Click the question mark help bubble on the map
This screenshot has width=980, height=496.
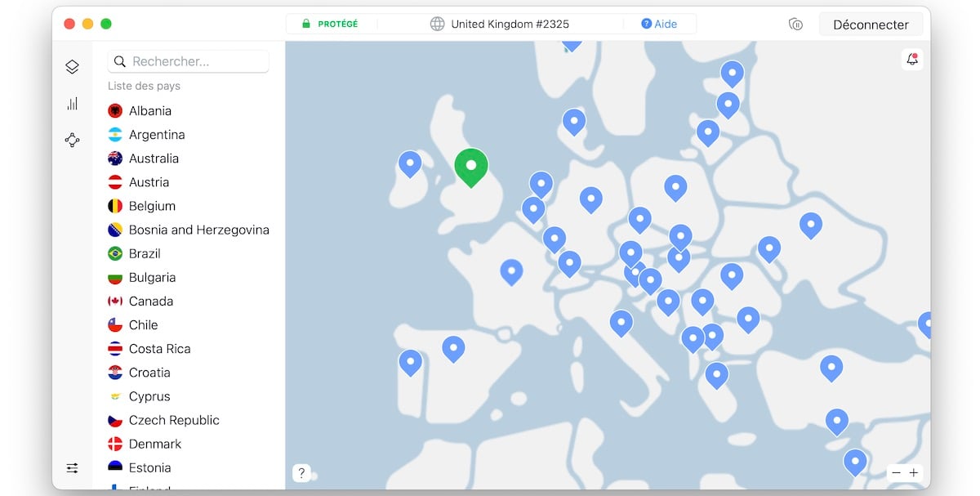coord(301,472)
